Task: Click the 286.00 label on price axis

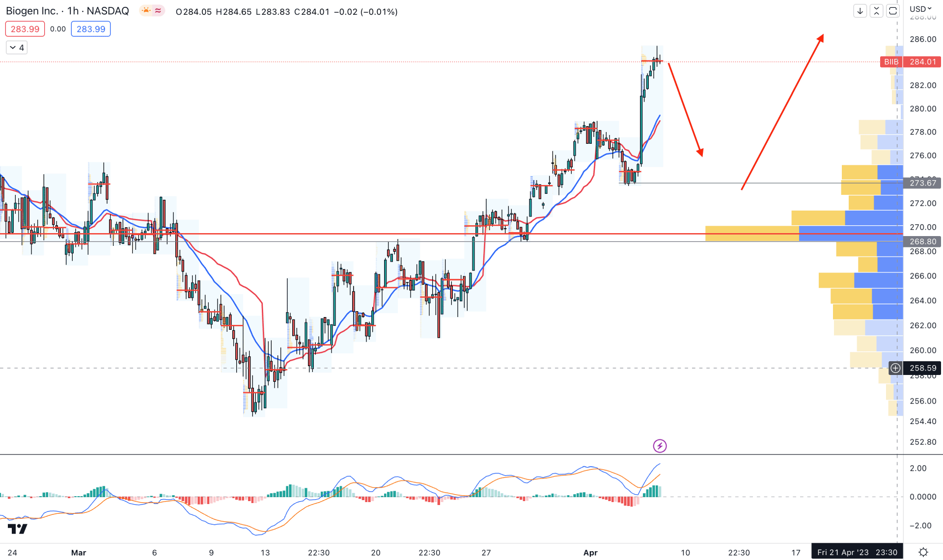Action: coord(923,39)
